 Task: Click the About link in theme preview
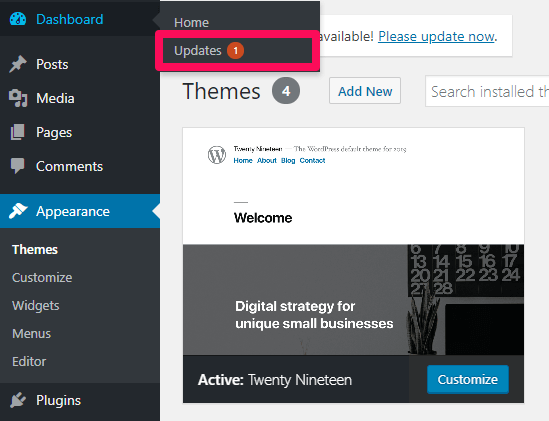(267, 160)
